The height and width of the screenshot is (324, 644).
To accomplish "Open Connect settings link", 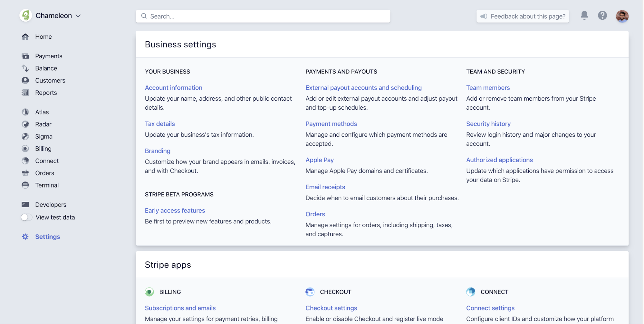I will [490, 308].
